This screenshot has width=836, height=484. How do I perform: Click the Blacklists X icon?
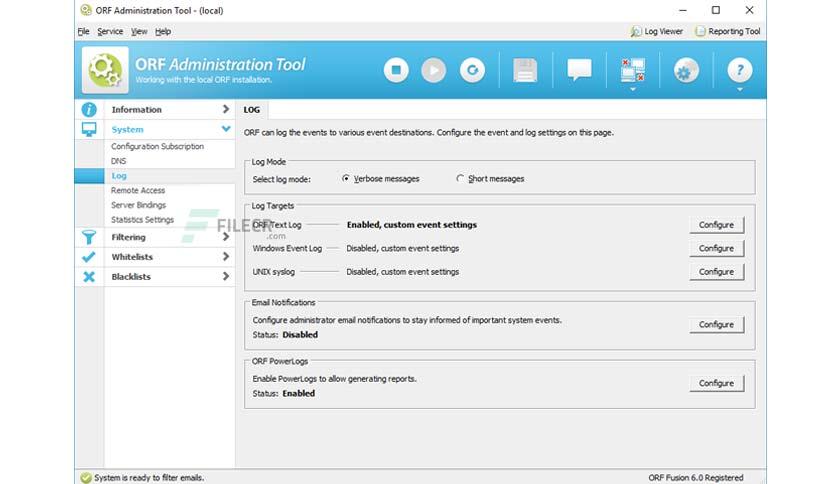89,277
